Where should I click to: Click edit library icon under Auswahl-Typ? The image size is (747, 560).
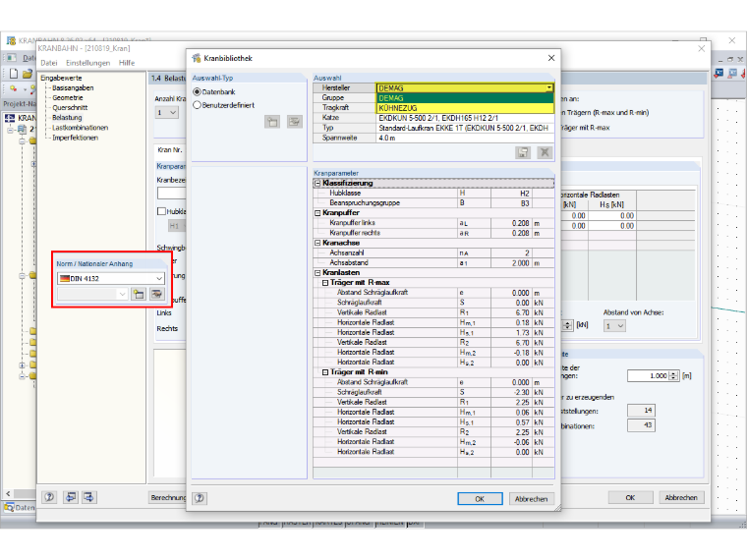[295, 122]
